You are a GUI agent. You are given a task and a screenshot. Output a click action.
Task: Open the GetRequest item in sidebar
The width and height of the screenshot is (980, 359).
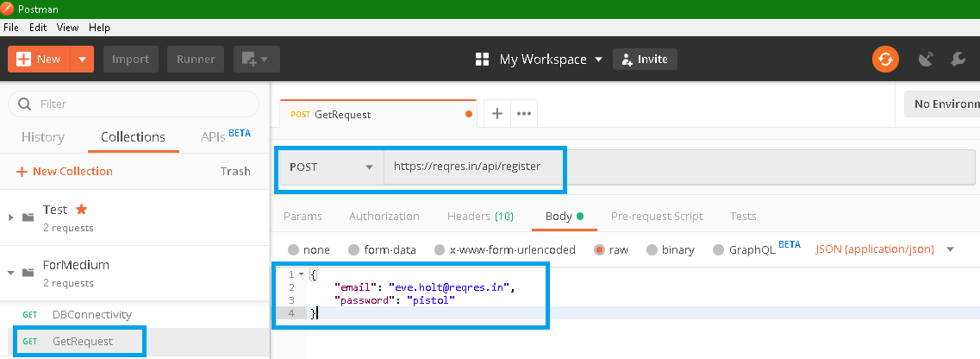pyautogui.click(x=134, y=342)
